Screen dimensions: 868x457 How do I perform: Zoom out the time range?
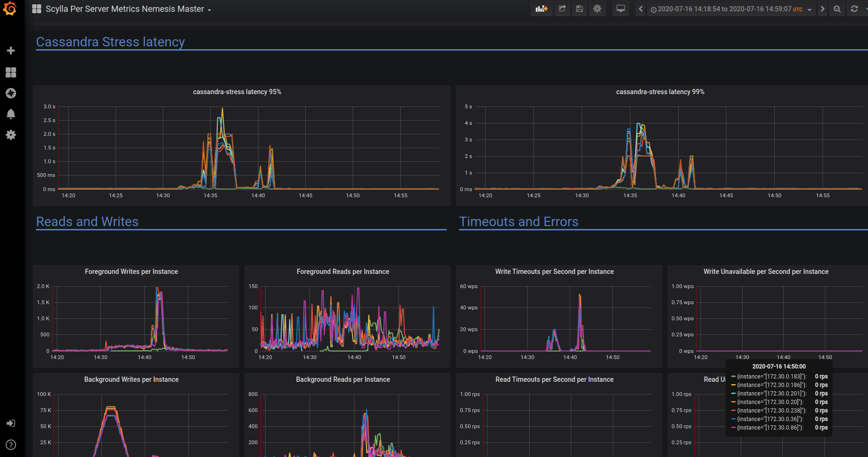pyautogui.click(x=837, y=9)
